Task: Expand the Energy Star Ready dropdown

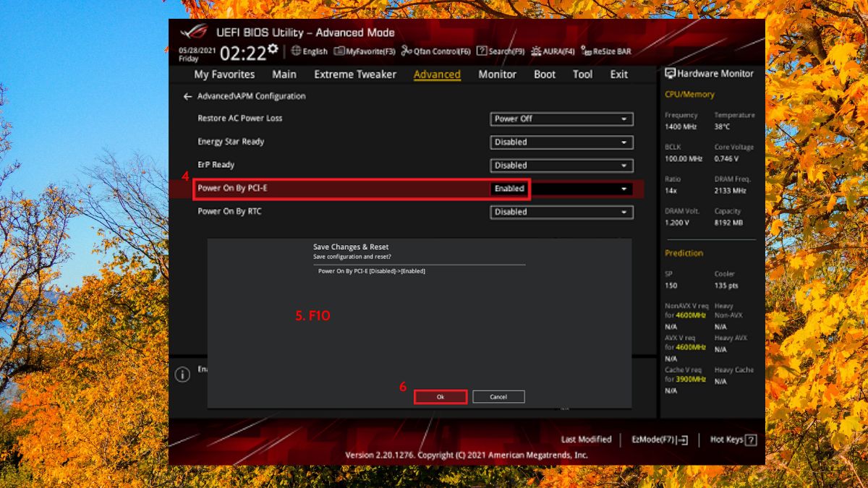Action: tap(561, 142)
